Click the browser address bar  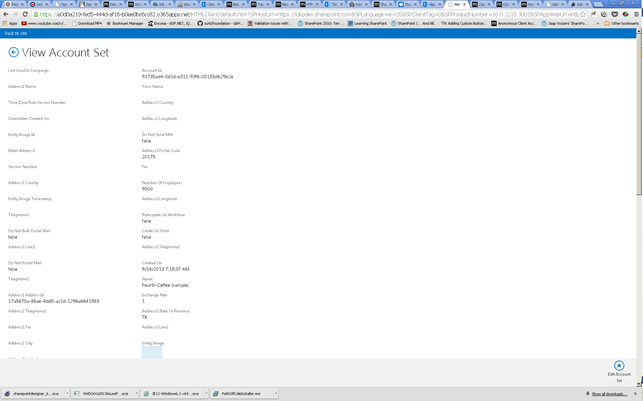[x=300, y=14]
